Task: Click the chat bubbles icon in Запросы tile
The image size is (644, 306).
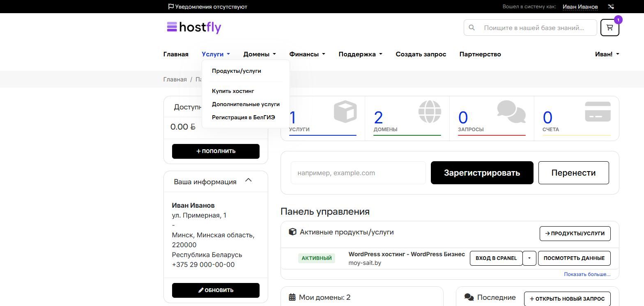Action: (511, 111)
